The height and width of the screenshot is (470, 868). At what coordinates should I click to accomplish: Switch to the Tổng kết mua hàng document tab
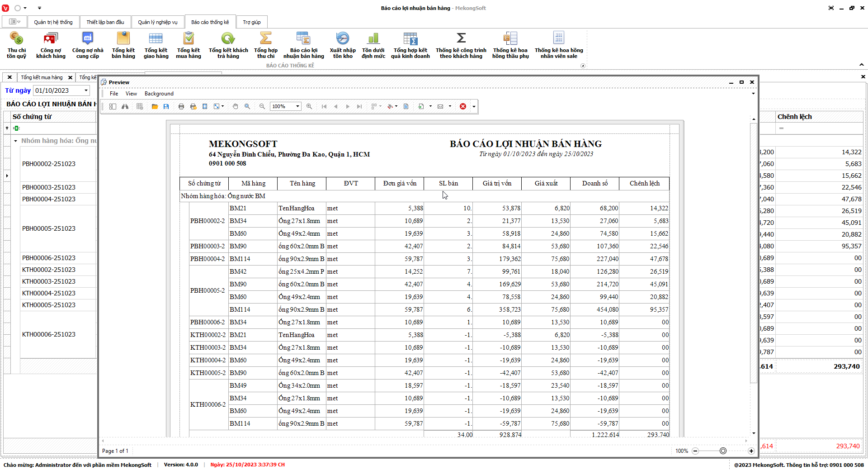(x=42, y=77)
